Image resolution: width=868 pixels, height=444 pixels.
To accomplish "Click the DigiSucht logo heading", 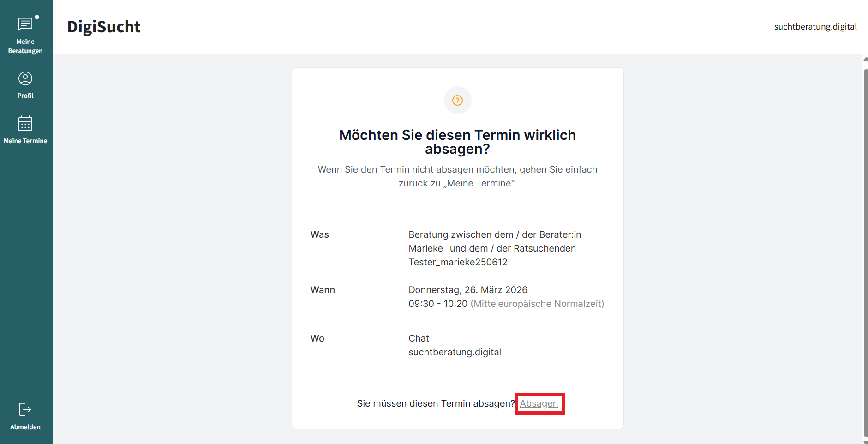I will coord(104,27).
